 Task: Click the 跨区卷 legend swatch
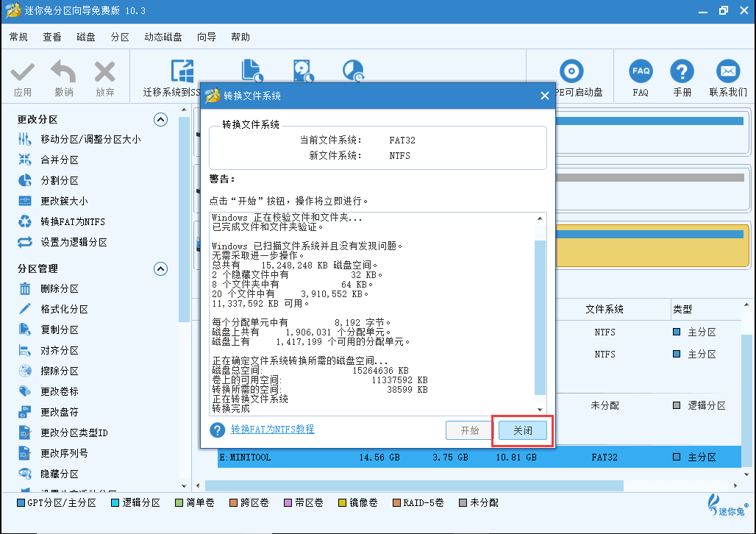233,502
